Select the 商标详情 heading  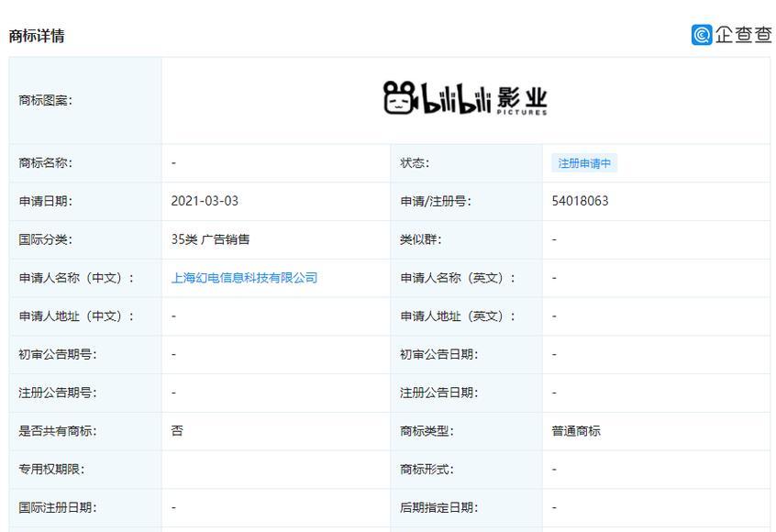pos(37,36)
